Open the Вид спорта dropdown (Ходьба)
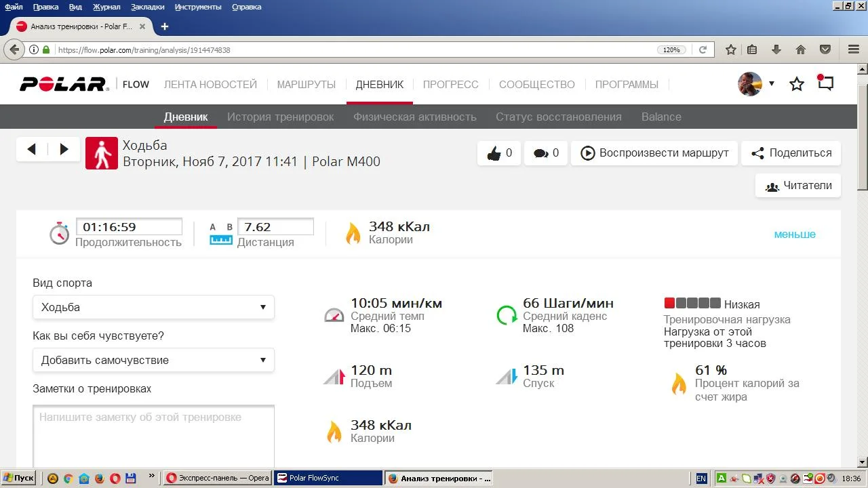 coord(153,307)
